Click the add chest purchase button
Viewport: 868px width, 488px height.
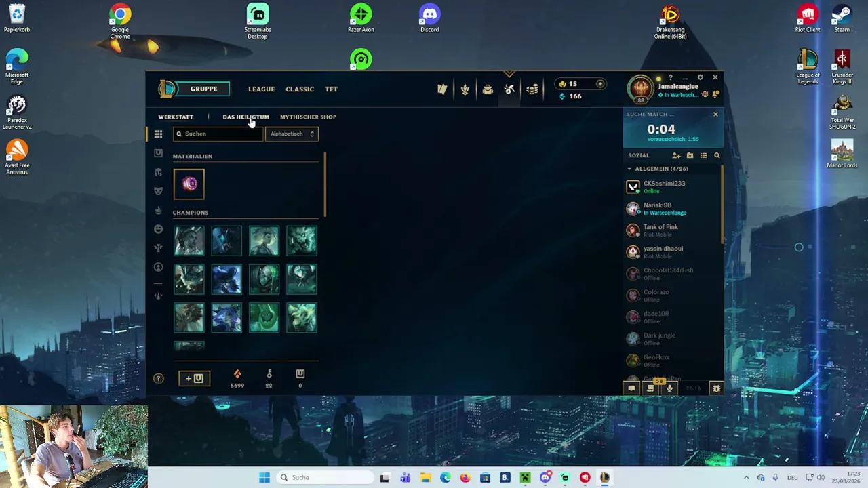click(195, 378)
